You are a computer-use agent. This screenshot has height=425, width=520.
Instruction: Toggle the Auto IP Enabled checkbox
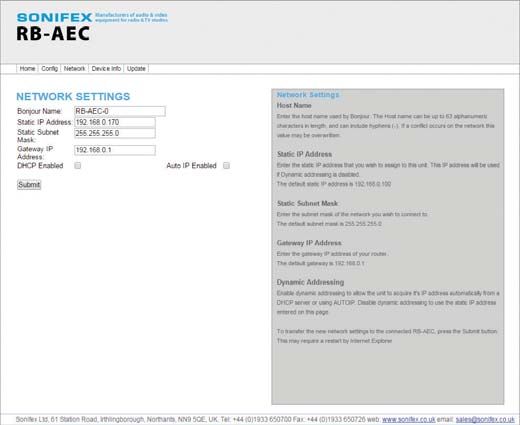(x=226, y=166)
